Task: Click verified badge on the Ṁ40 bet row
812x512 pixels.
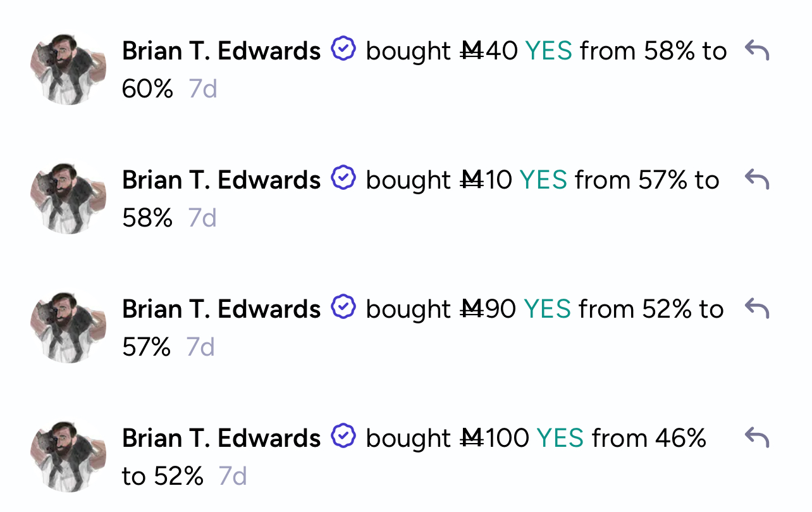Action: coord(343,49)
